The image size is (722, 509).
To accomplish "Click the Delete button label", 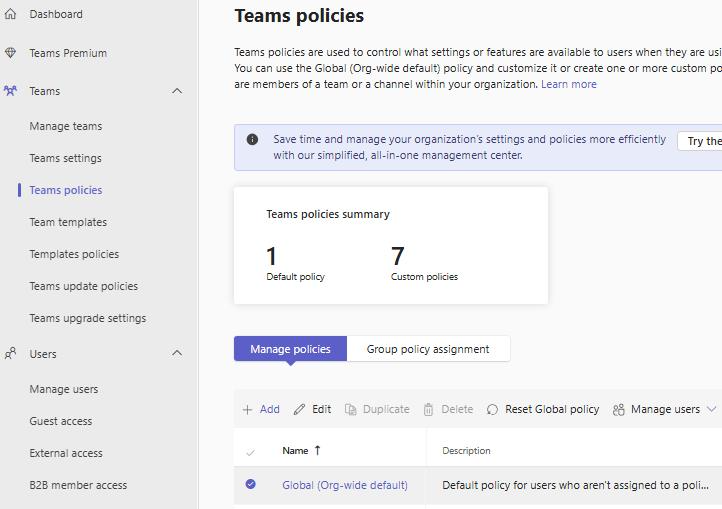I will click(457, 409).
